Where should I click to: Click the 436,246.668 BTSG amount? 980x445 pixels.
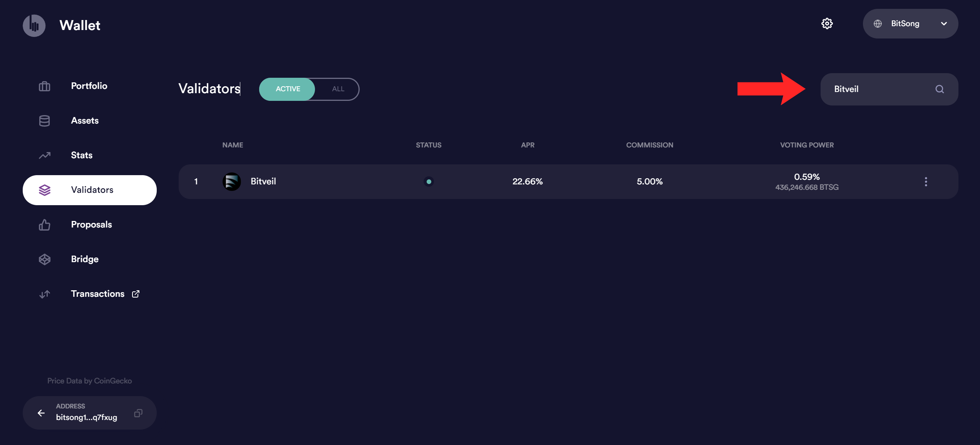(807, 187)
